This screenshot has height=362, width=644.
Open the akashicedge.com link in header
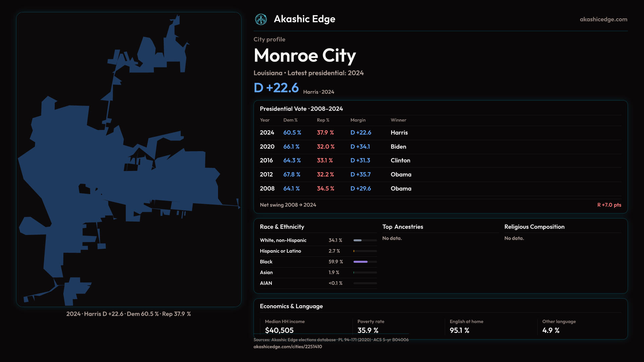point(603,19)
